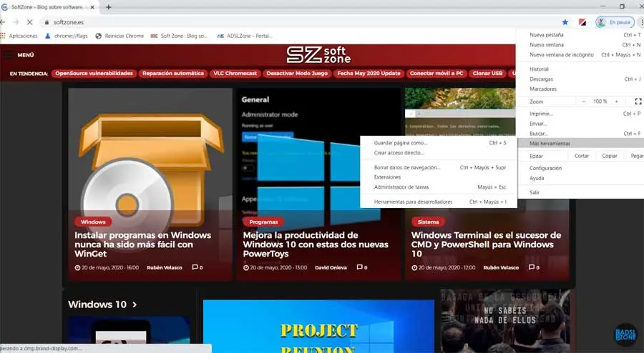Open chrome://flags bookmark

[66, 36]
